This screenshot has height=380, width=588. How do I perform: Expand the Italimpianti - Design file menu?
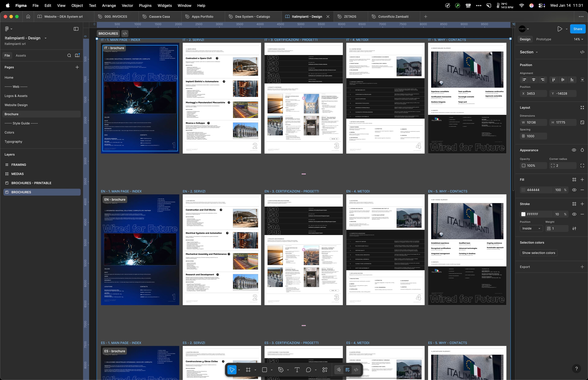[x=45, y=38]
